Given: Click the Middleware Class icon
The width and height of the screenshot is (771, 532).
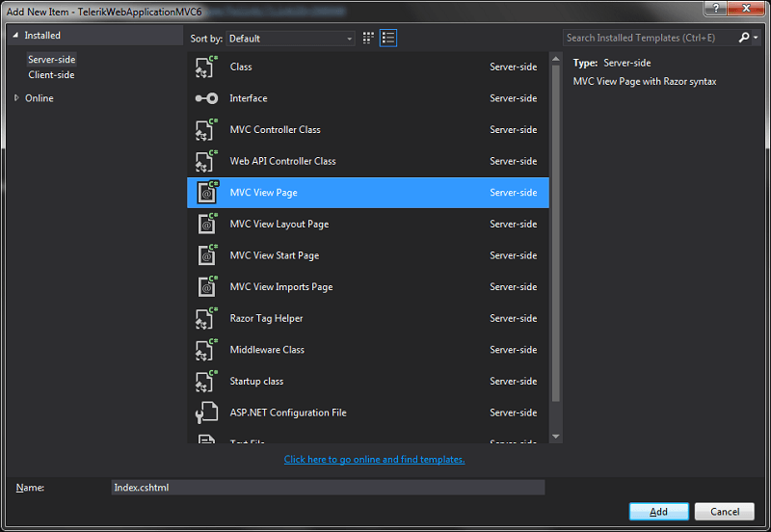Looking at the screenshot, I should (x=206, y=350).
